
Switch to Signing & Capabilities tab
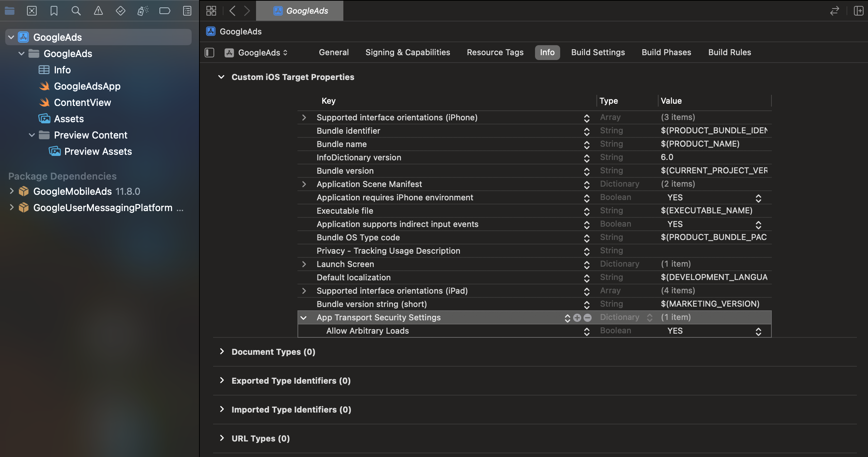(408, 53)
